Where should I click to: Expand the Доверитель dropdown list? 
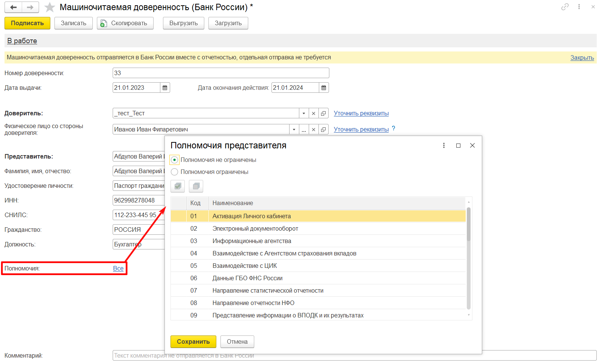point(304,113)
